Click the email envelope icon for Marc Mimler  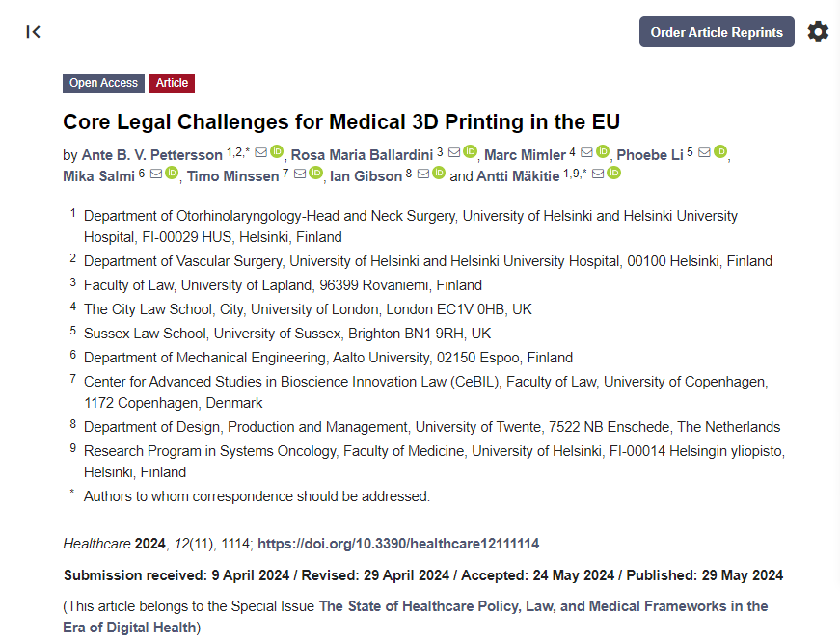tap(586, 152)
